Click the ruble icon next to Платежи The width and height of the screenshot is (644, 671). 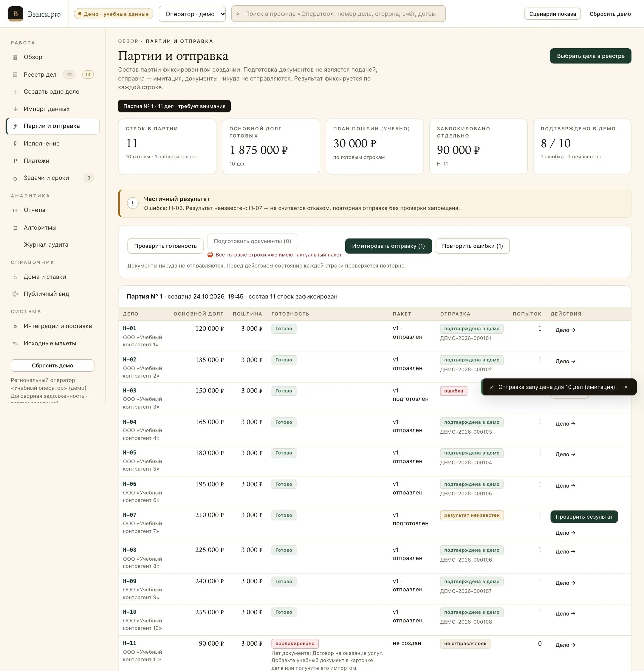pos(15,161)
